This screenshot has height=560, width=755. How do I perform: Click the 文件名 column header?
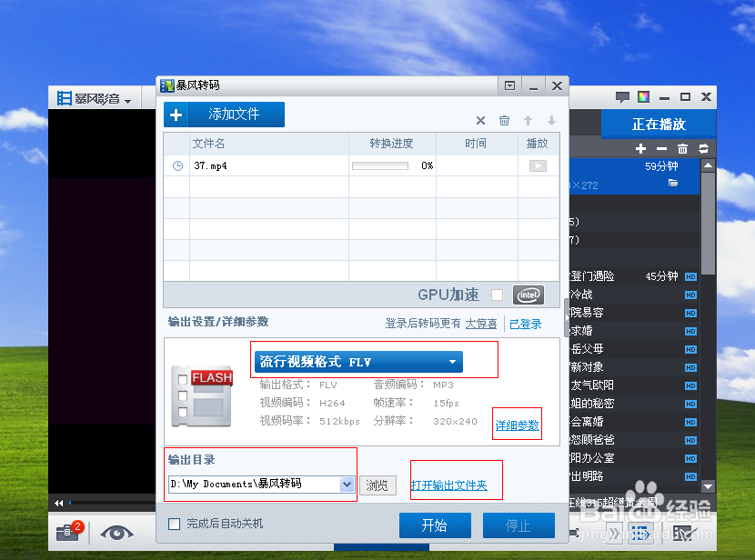(268, 144)
